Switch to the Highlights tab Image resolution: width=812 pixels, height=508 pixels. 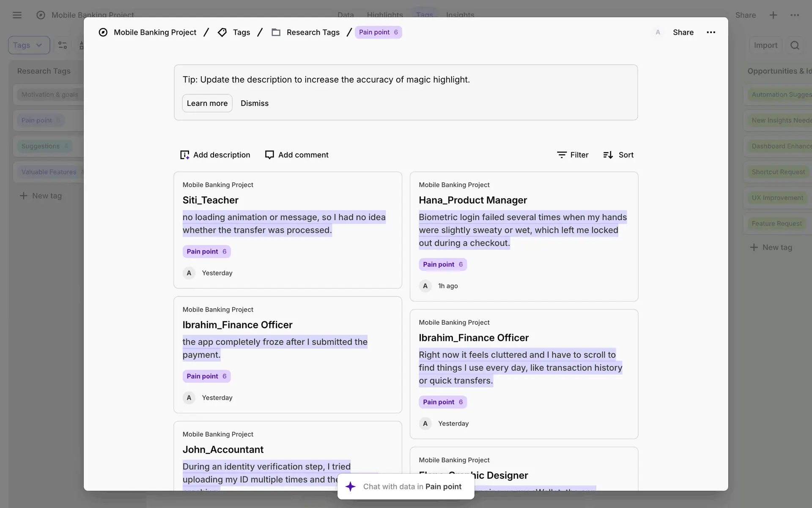(384, 15)
